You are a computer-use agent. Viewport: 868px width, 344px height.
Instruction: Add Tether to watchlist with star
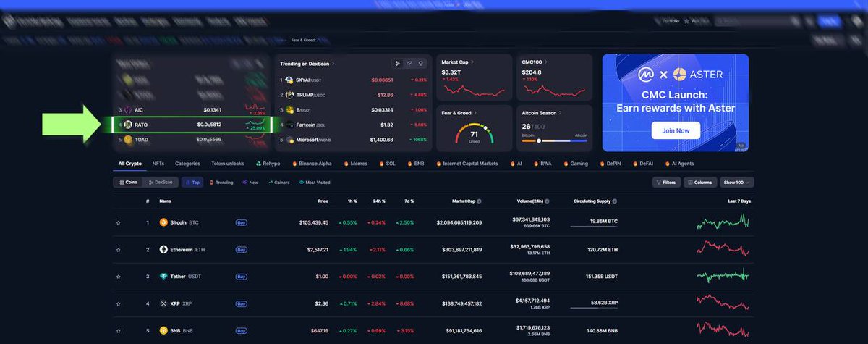click(x=119, y=277)
